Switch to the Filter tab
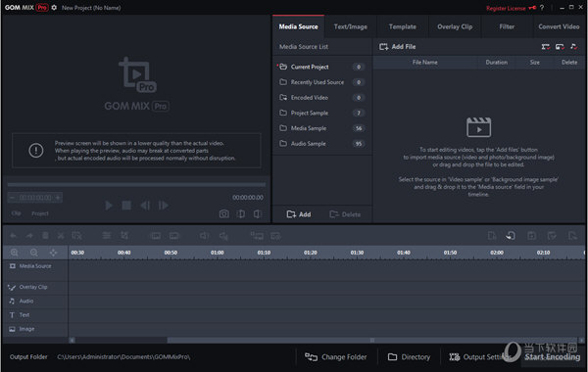The height and width of the screenshot is (372, 588). (507, 26)
